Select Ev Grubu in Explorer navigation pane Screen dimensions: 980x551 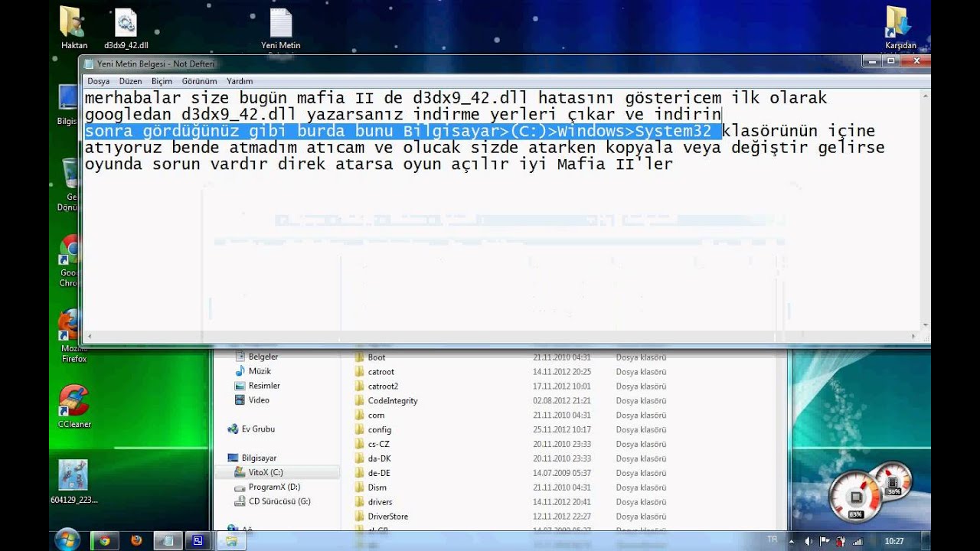coord(251,429)
